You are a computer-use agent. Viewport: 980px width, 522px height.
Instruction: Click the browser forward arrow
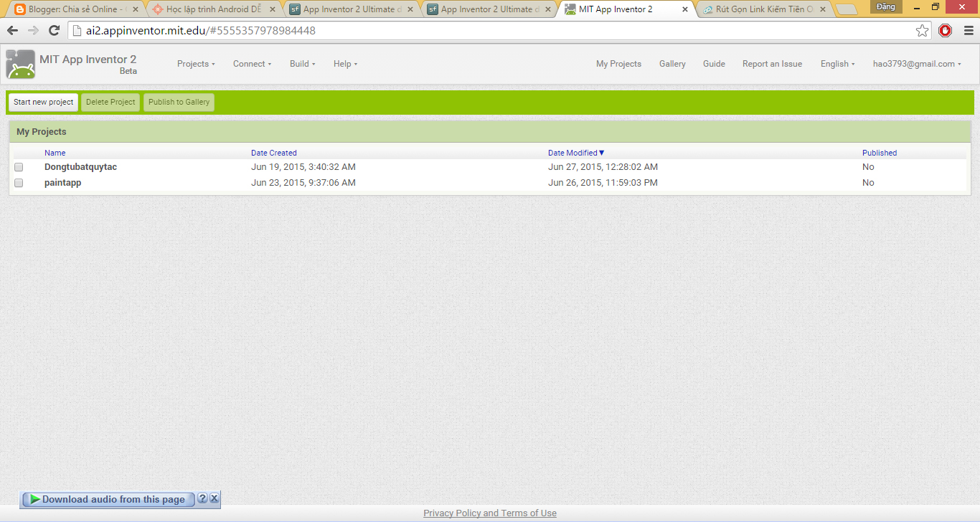[x=33, y=31]
